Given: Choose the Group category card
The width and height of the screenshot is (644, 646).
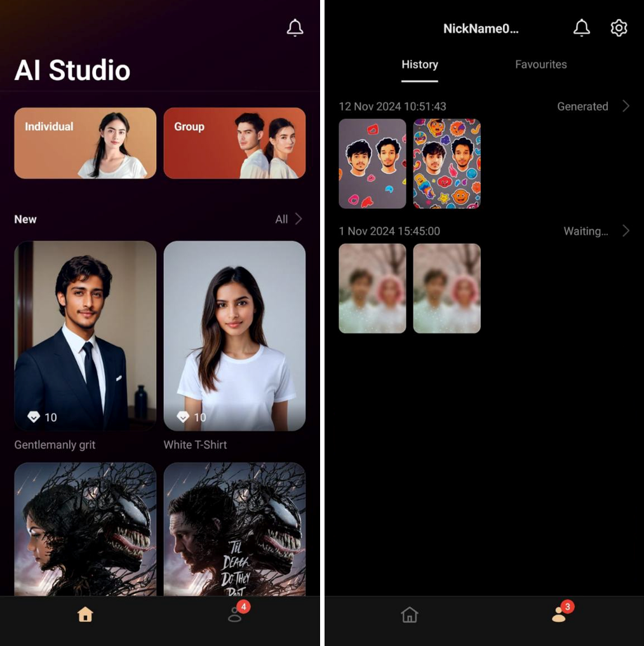Looking at the screenshot, I should click(x=234, y=143).
